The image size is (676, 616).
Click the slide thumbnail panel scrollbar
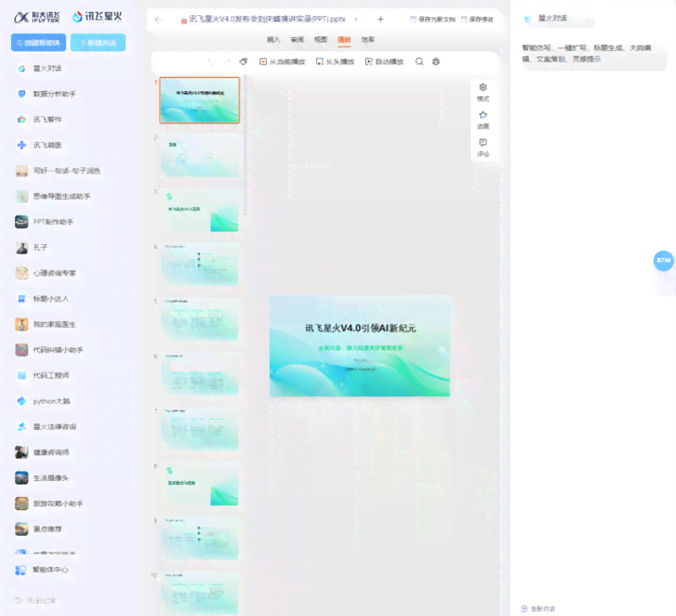[245, 145]
